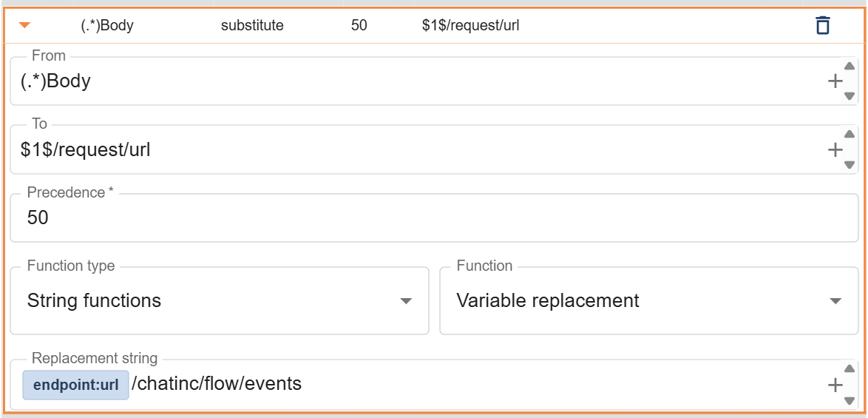Click up arrow in Replacement string field

point(850,369)
